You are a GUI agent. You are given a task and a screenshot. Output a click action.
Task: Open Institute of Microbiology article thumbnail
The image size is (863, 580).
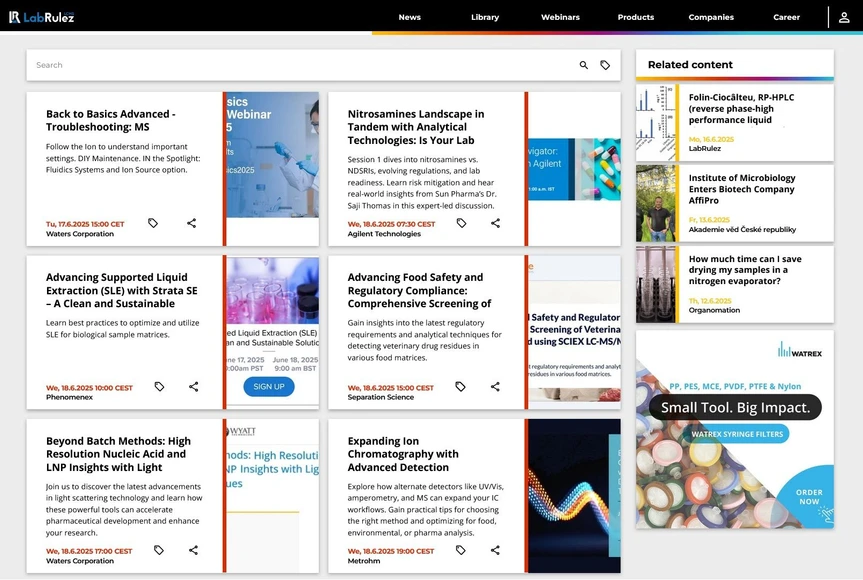[656, 204]
